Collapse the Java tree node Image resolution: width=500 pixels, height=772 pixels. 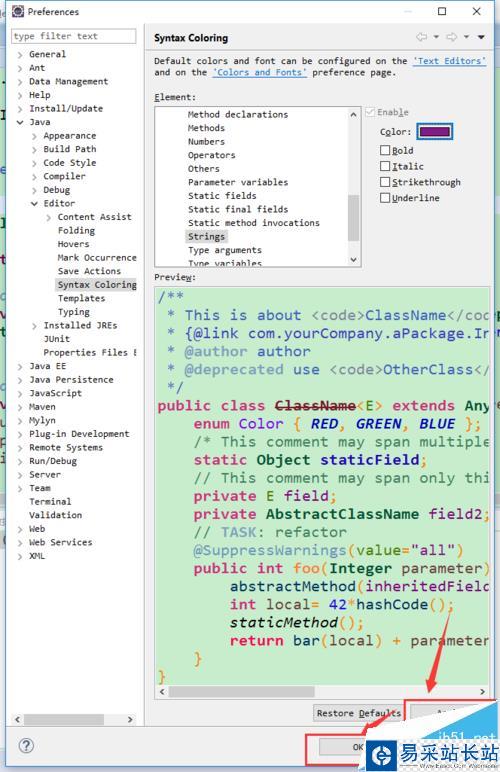click(x=20, y=122)
